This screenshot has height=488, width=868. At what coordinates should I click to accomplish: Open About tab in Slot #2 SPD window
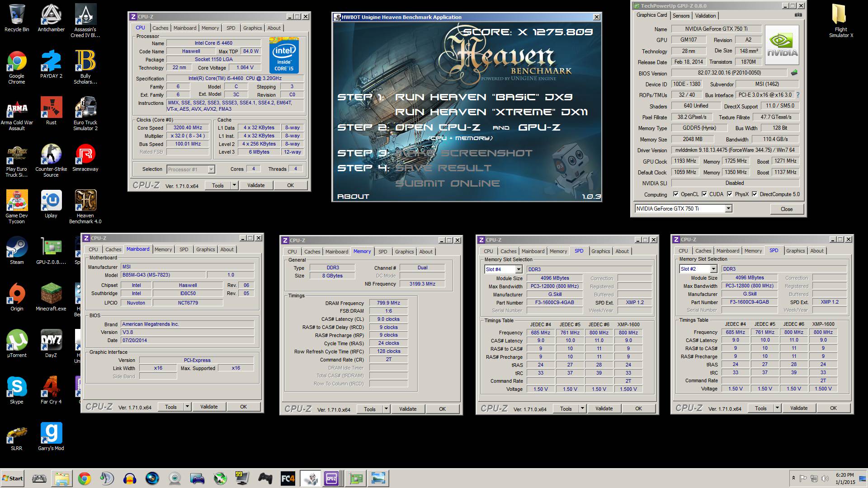click(x=817, y=251)
